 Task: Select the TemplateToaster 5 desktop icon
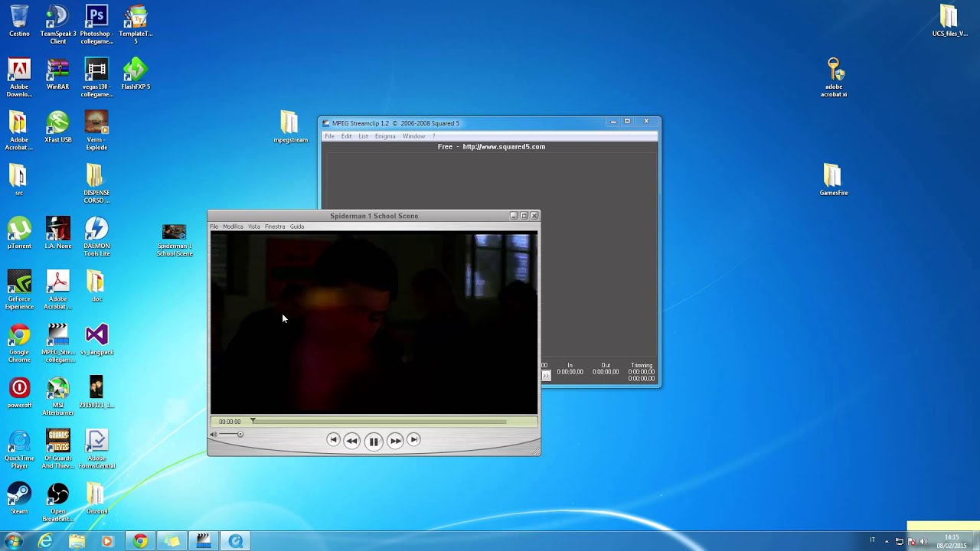click(x=136, y=24)
